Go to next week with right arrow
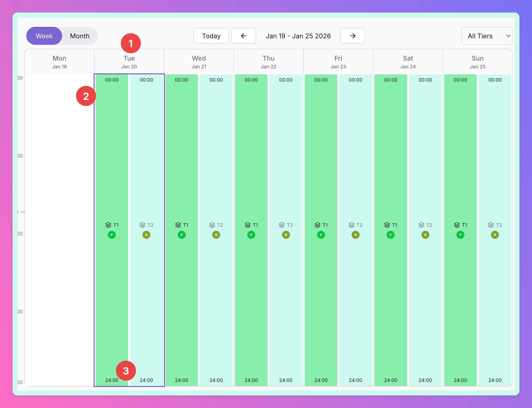Image resolution: width=532 pixels, height=408 pixels. [353, 36]
